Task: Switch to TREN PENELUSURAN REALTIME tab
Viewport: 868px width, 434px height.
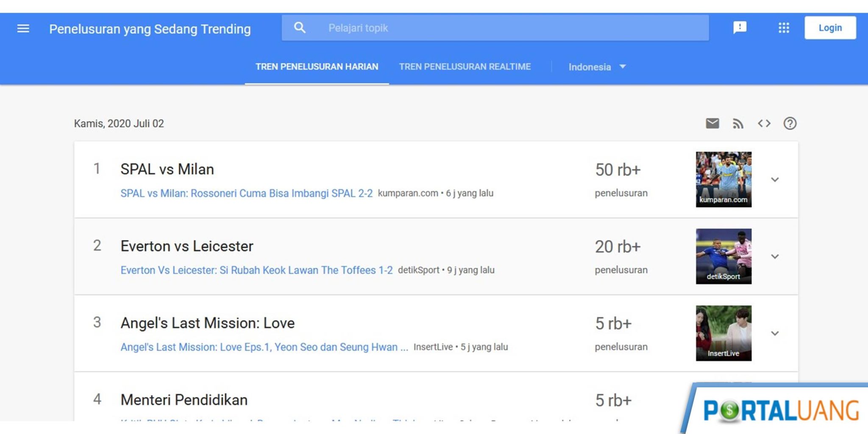Action: point(465,67)
